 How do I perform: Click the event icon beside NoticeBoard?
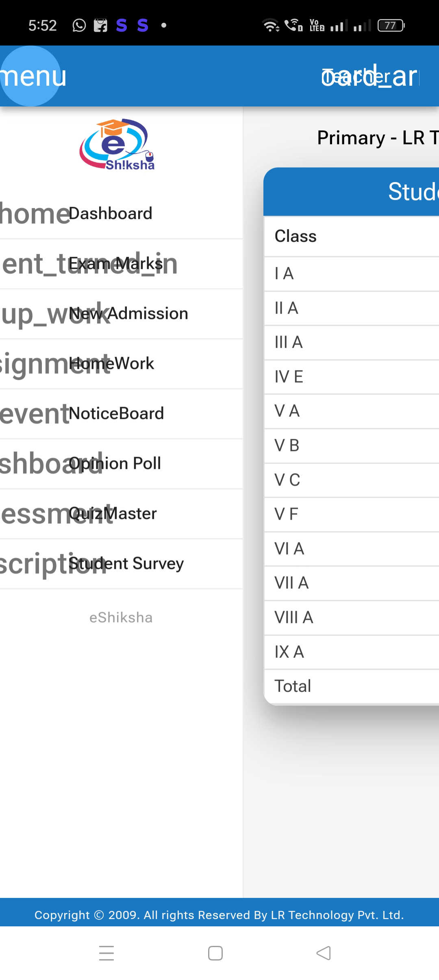point(35,414)
